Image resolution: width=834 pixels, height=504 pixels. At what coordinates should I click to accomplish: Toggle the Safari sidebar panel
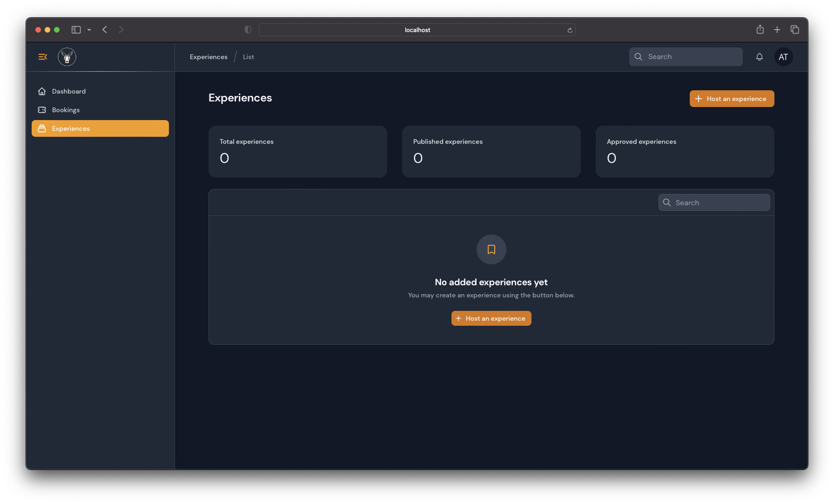coord(76,30)
